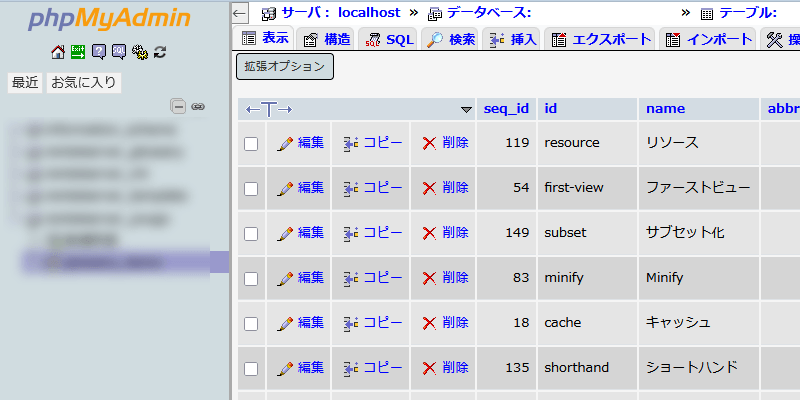
Task: Edit the shorthand row via 編集
Action: click(301, 368)
